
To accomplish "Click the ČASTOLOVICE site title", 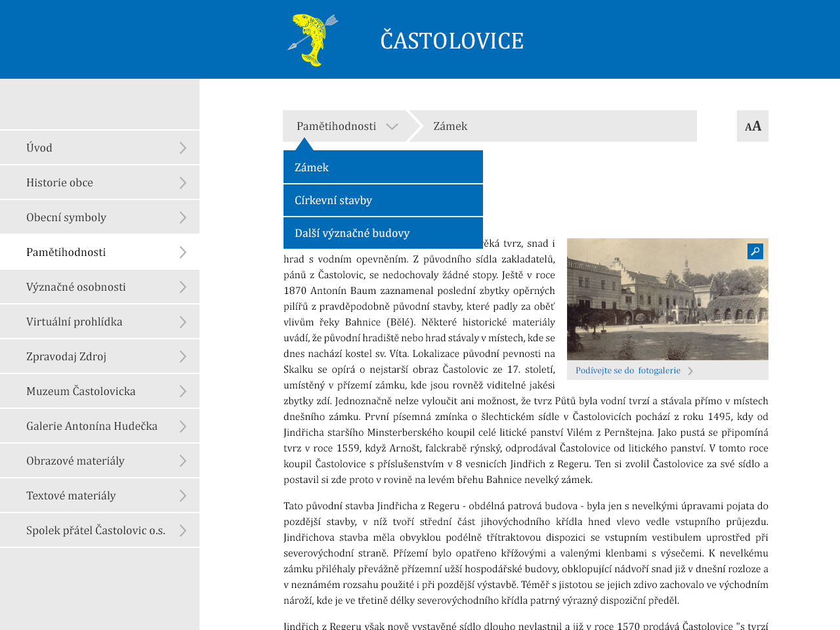I will tap(452, 41).
